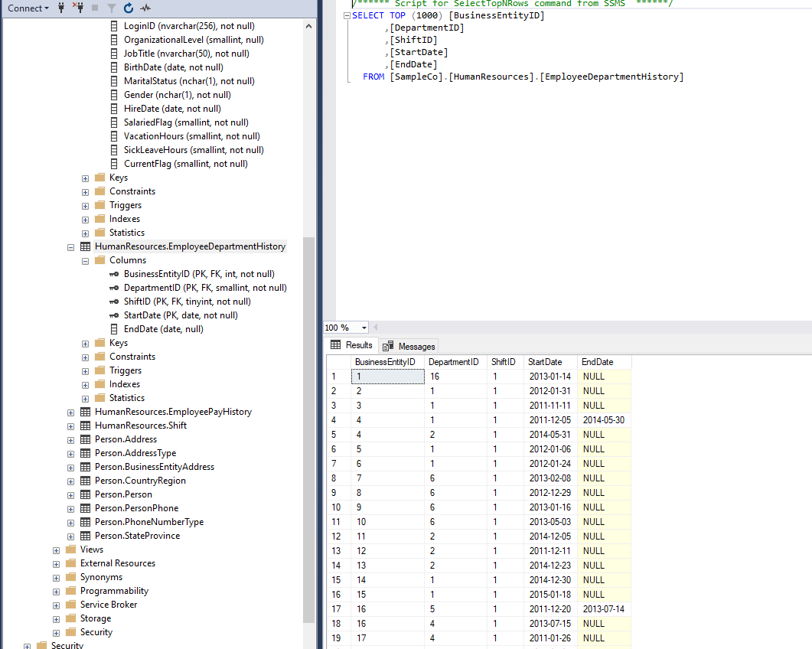
Task: Select the Person.BusinessEntityAddress table row
Action: [x=155, y=467]
